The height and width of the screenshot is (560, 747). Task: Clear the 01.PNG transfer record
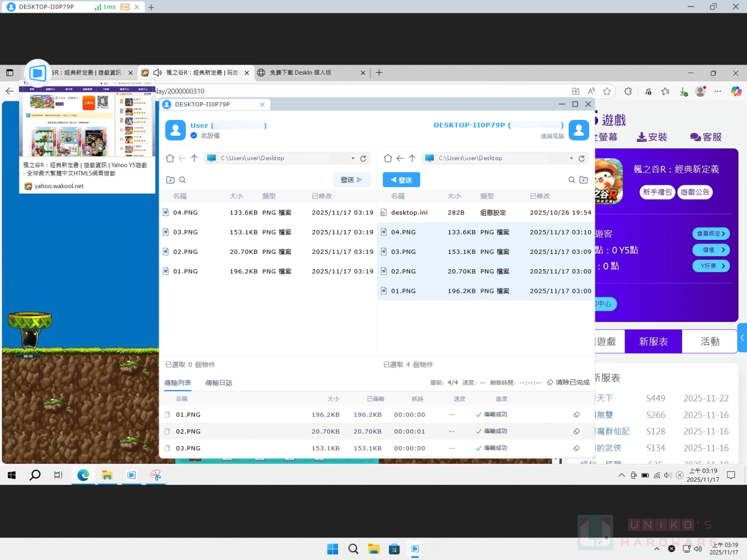click(x=576, y=415)
